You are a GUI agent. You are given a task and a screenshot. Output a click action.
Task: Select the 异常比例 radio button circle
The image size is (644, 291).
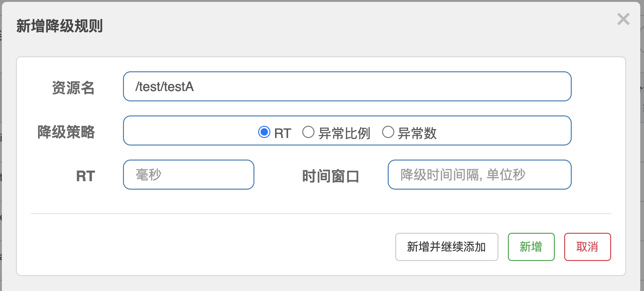[308, 132]
